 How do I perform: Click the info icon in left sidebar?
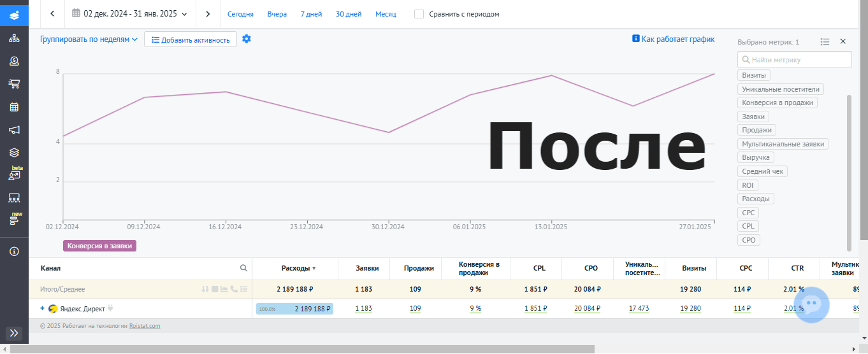coord(14,251)
